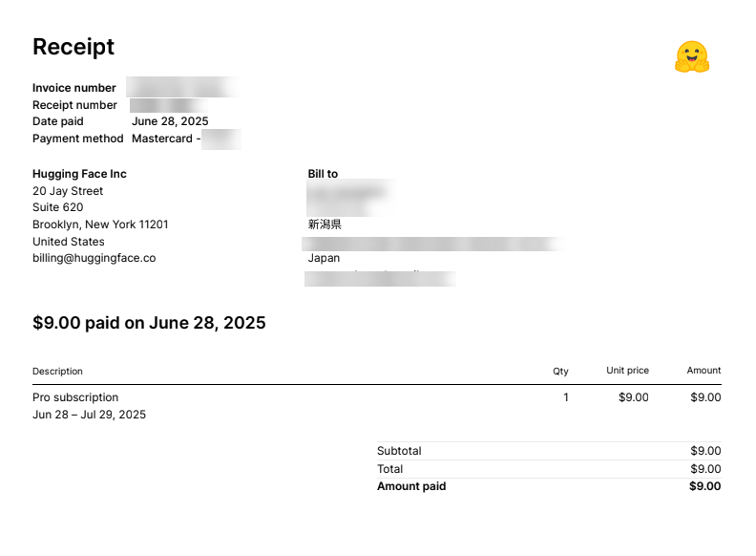Click the "Jun 28 – Jul 29, 2025" period
The image size is (756, 556).
coord(89,415)
